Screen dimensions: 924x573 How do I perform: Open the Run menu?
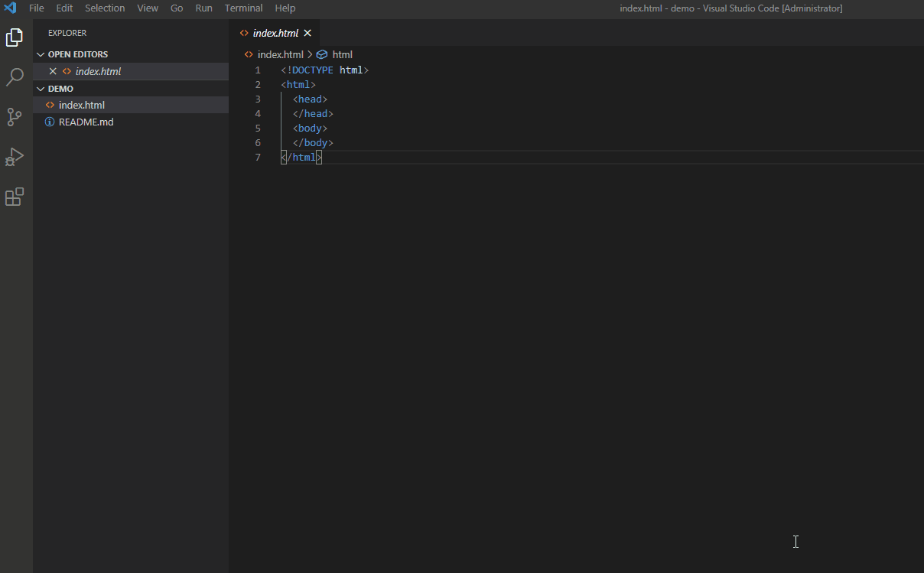203,8
